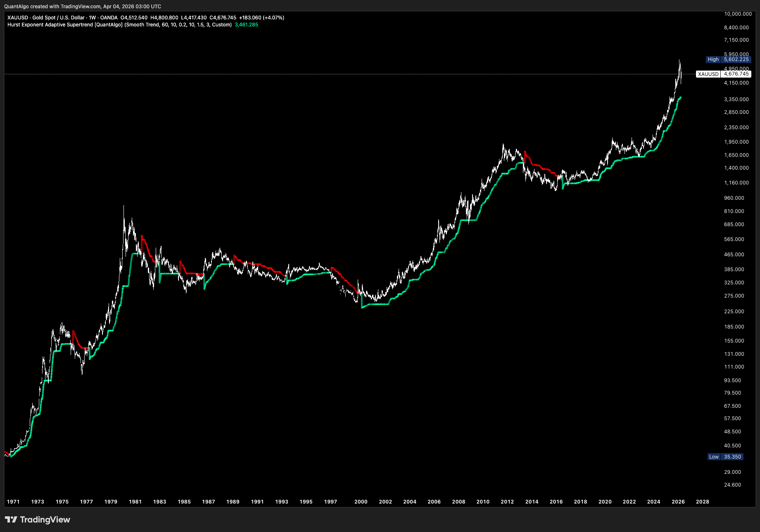760x532 pixels.
Task: Click the +183.060 (+4.07%) change value
Action: click(x=261, y=18)
